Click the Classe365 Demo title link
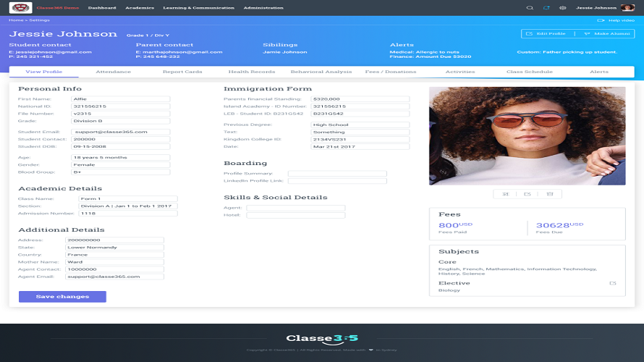The height and width of the screenshot is (362, 644). (x=57, y=8)
